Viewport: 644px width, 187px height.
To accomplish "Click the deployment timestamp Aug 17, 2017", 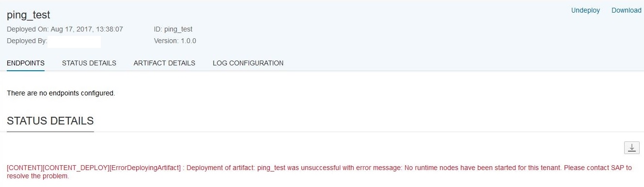I will [x=87, y=29].
